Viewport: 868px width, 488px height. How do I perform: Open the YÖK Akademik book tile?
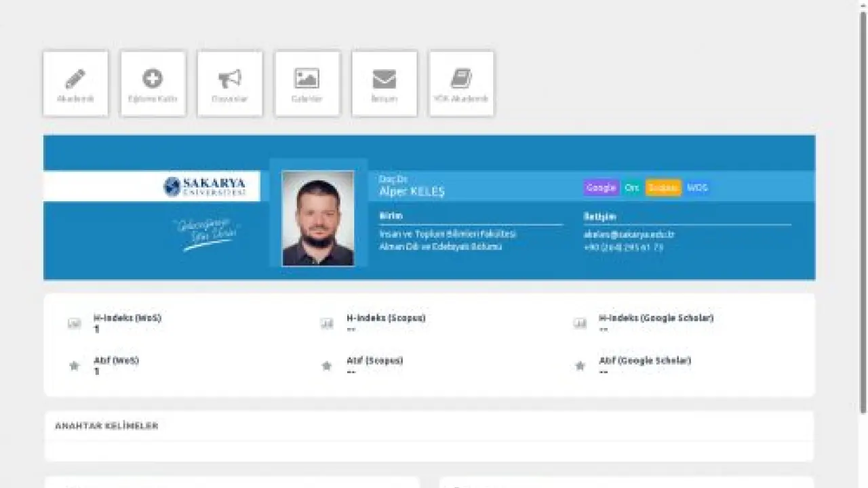(461, 83)
